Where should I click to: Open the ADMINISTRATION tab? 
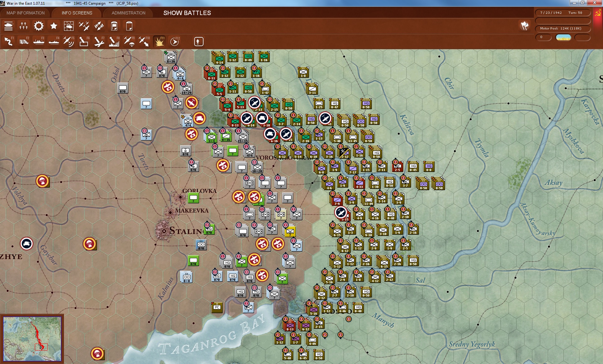pyautogui.click(x=128, y=13)
